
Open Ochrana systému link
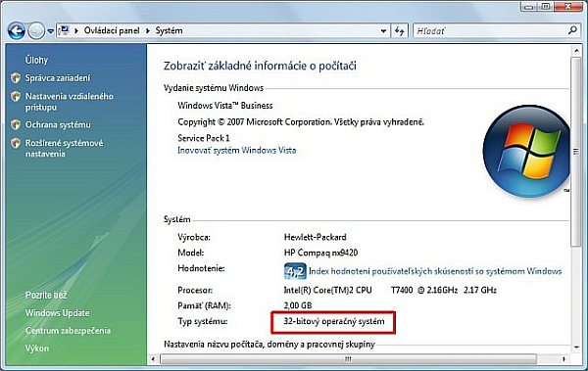58,124
